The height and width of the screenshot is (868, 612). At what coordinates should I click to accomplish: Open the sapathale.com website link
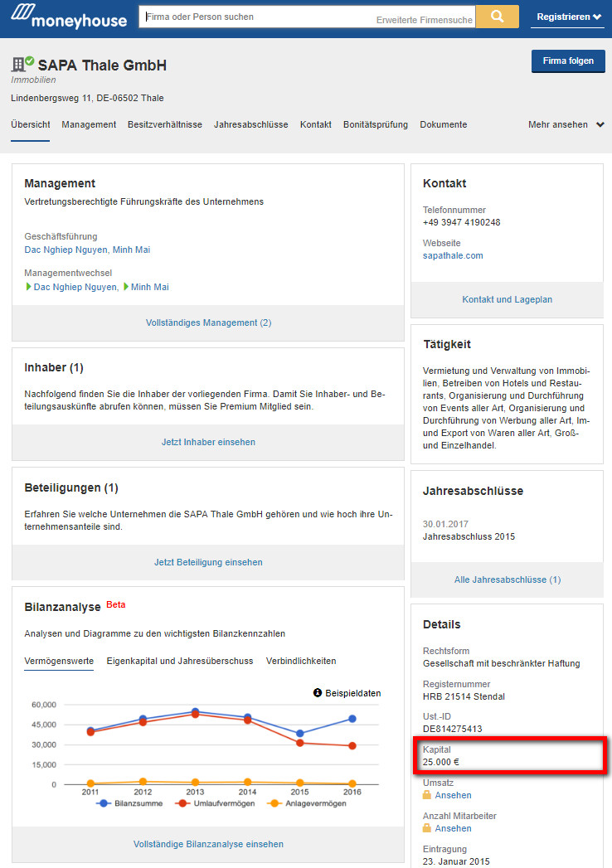pos(453,256)
